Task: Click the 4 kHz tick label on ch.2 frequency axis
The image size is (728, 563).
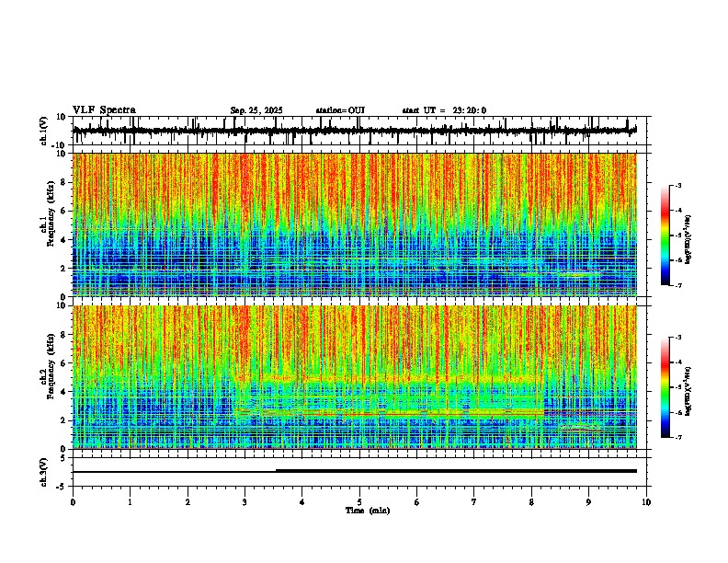Action: click(x=63, y=392)
